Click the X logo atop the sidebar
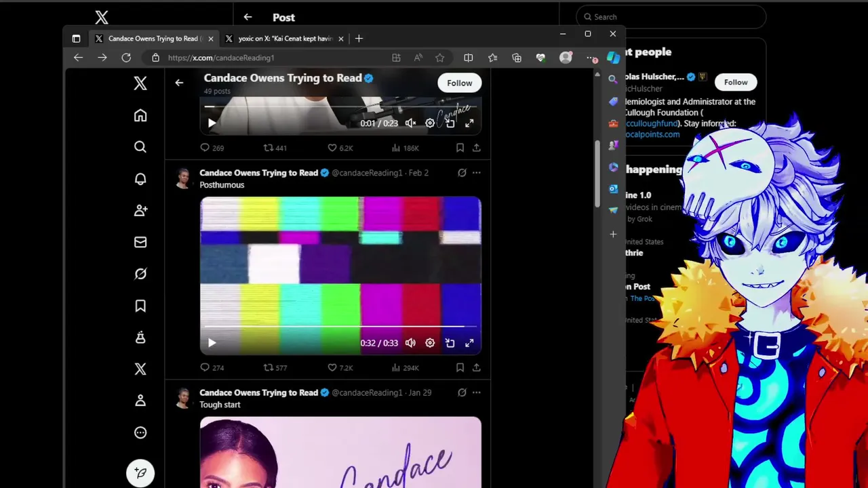This screenshot has width=868, height=488. [140, 83]
